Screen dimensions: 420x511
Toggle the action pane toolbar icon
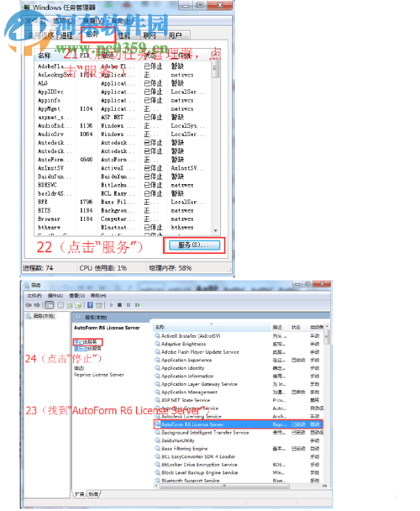[x=99, y=305]
